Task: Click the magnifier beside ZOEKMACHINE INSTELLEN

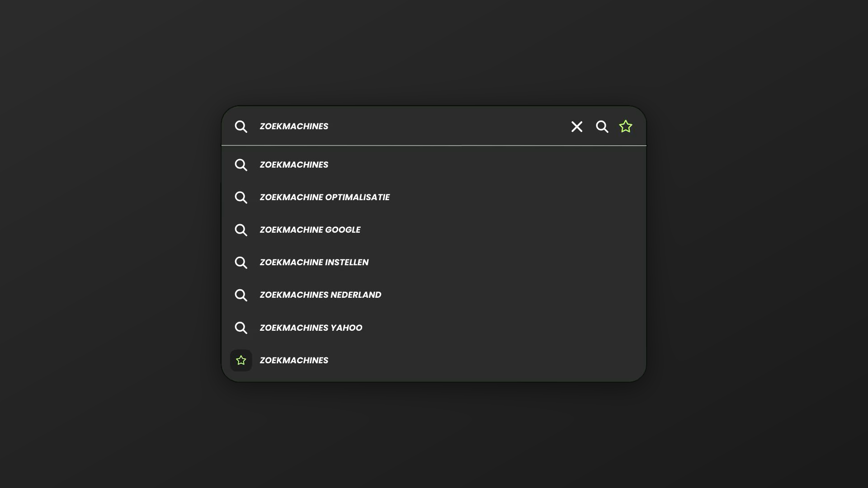Action: click(241, 263)
